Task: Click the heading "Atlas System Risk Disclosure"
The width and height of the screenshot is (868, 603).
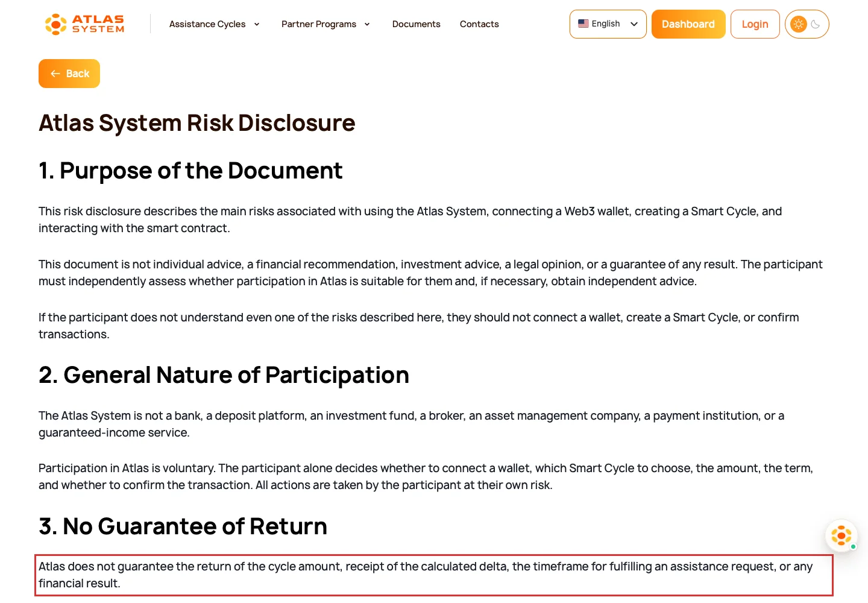Action: click(197, 123)
